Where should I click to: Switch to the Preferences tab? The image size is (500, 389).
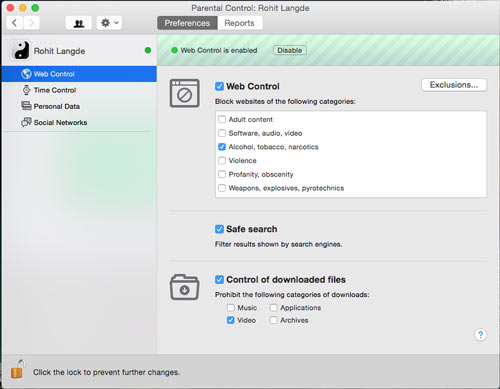pyautogui.click(x=187, y=23)
